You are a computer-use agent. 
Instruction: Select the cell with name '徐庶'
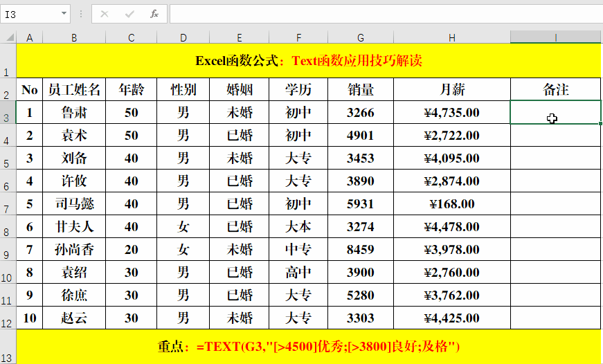[x=74, y=295]
